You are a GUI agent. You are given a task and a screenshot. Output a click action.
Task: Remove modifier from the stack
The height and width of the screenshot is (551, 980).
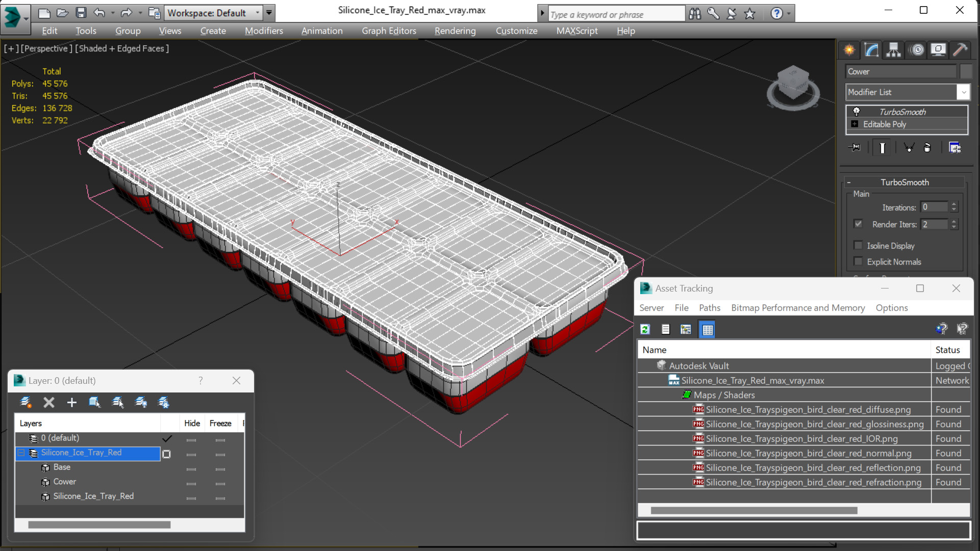tap(927, 148)
